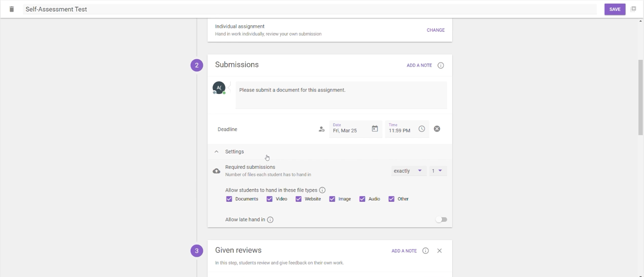
Task: Uncheck the Video file type checkbox
Action: (x=270, y=199)
